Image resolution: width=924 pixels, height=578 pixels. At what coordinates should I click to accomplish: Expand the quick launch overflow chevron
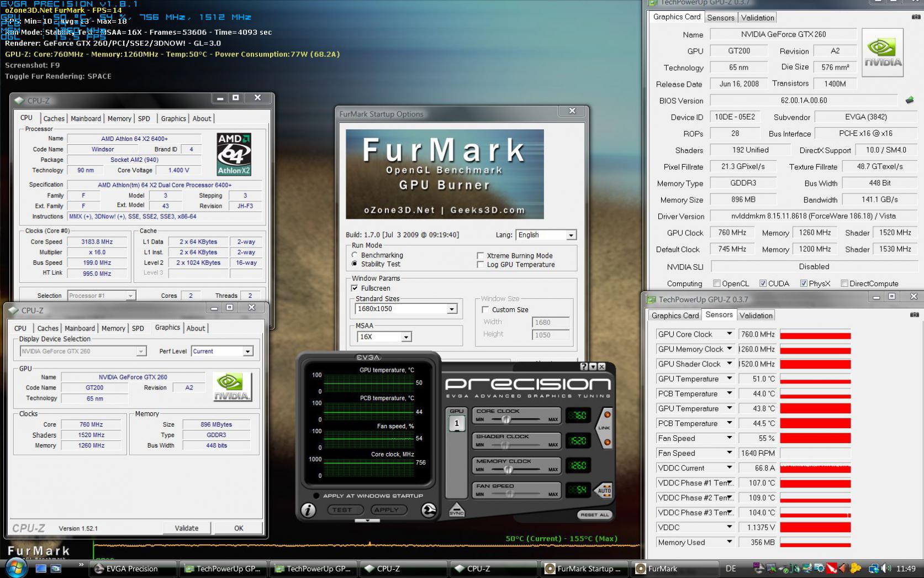(x=81, y=565)
